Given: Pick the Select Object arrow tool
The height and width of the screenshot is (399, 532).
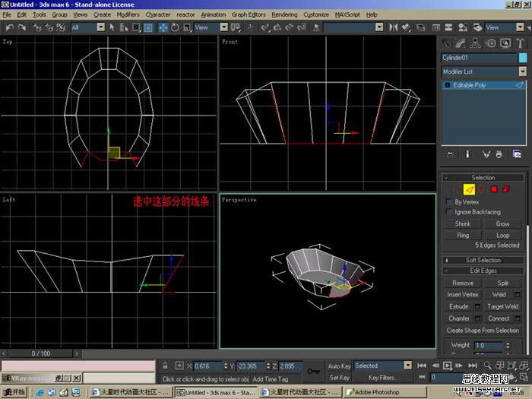Looking at the screenshot, I should (x=112, y=27).
